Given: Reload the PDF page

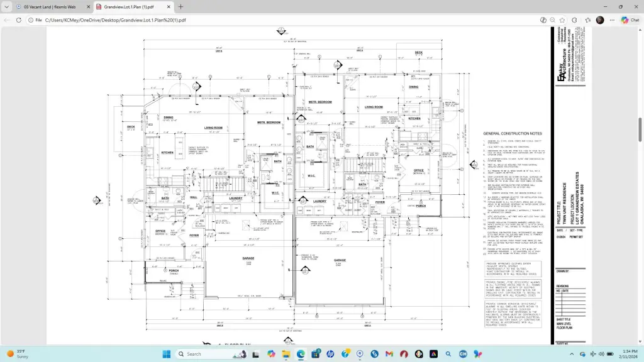Looking at the screenshot, I should (19, 20).
